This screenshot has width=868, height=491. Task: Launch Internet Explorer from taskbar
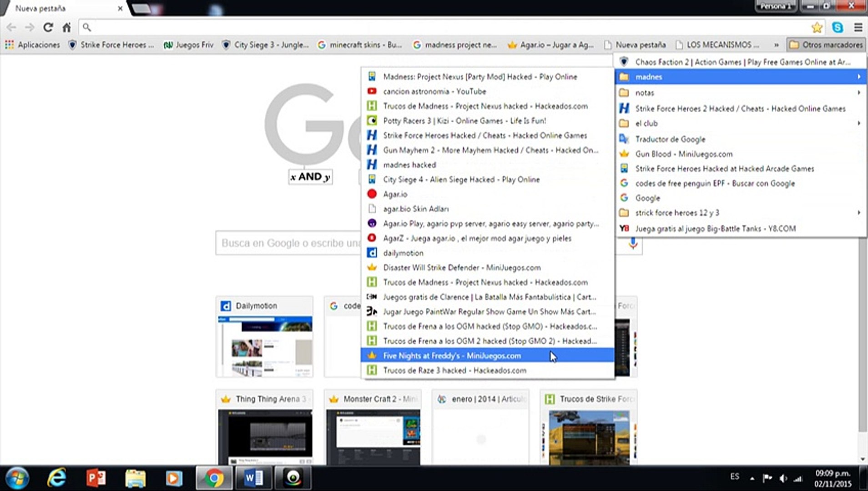pos(57,478)
